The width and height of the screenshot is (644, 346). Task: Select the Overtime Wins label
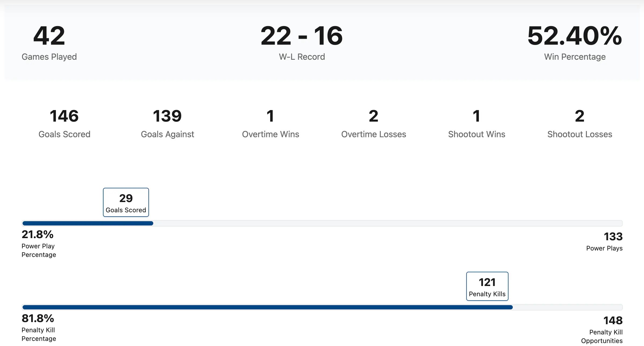click(x=271, y=134)
